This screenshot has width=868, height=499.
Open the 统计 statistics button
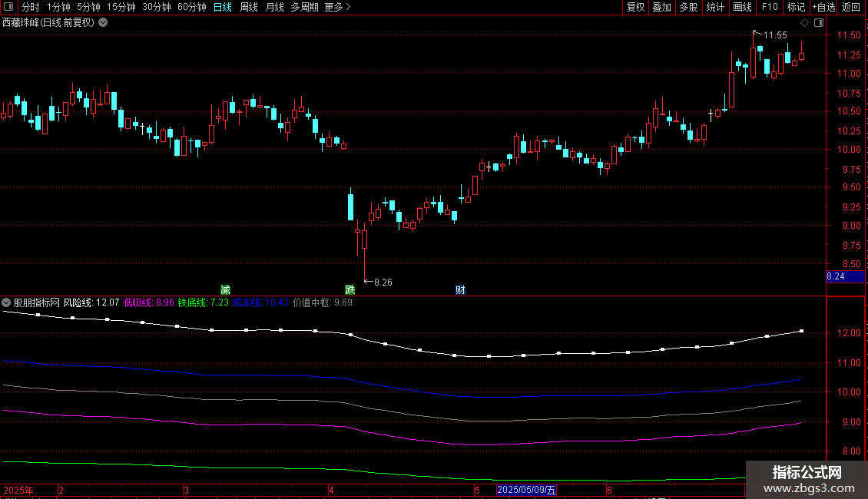coord(715,7)
